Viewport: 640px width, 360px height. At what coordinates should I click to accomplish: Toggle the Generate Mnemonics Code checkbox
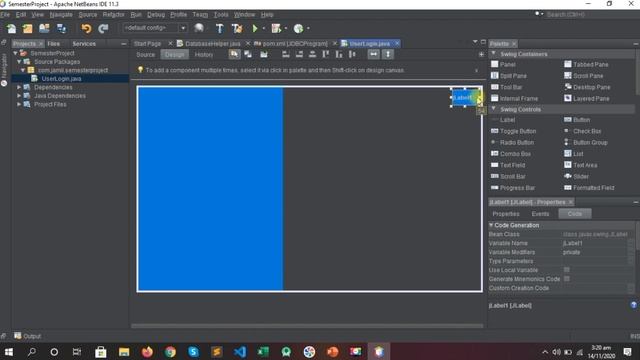pyautogui.click(x=567, y=279)
